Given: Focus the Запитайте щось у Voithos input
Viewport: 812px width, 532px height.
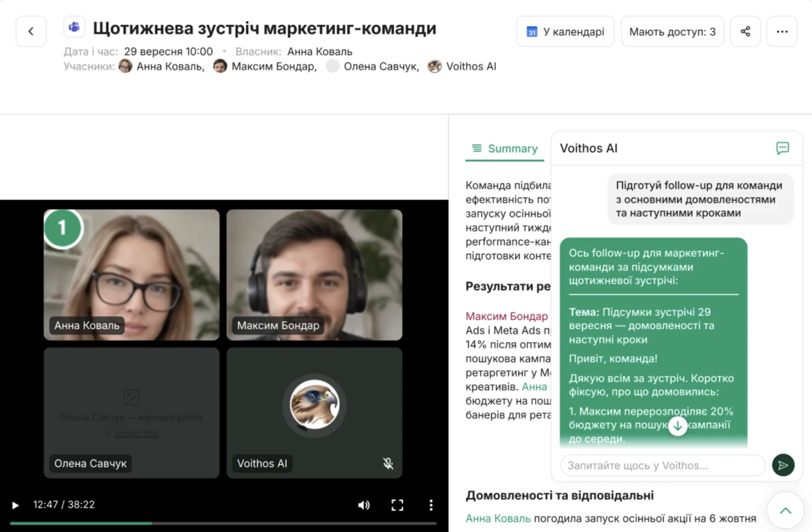Looking at the screenshot, I should click(663, 466).
